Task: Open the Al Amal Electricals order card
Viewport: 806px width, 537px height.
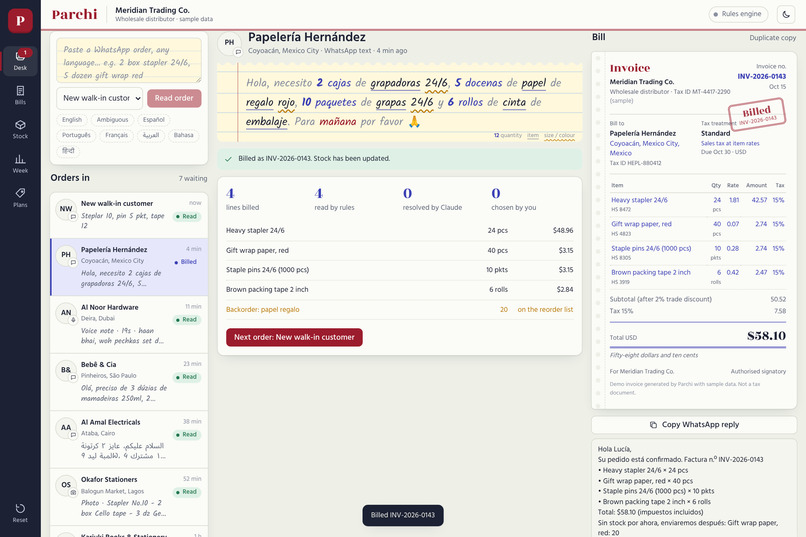Action: tap(129, 440)
